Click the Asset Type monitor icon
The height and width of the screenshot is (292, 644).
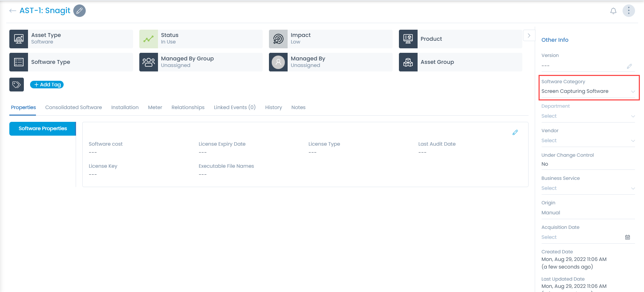[x=19, y=39]
